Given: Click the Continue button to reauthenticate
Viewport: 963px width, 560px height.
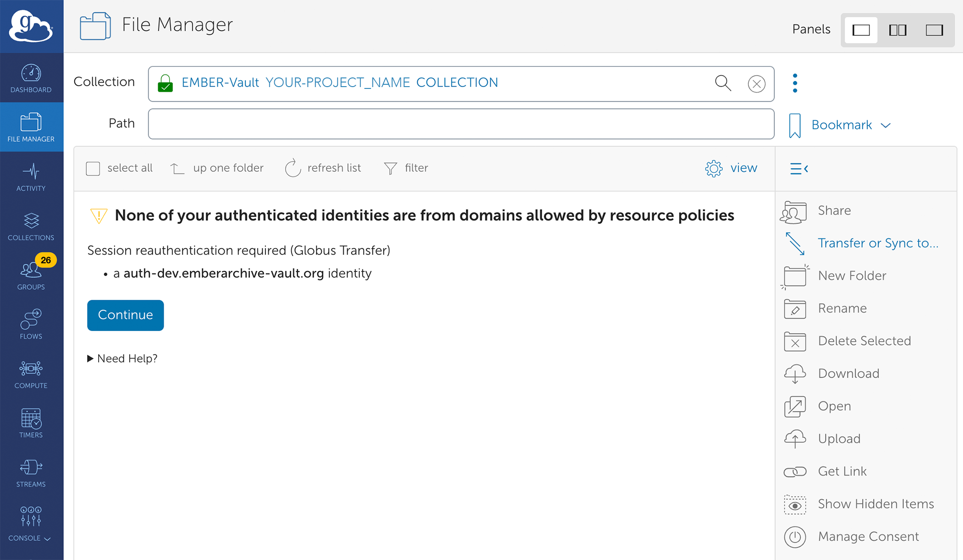Looking at the screenshot, I should tap(126, 315).
